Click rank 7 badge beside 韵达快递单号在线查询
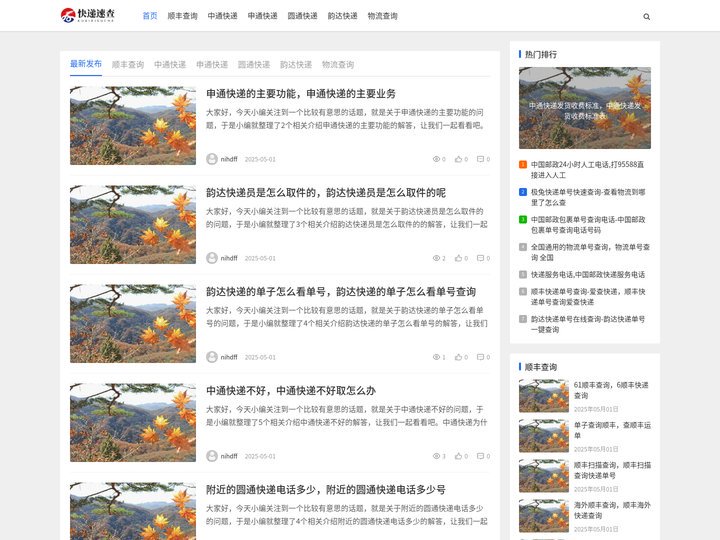The width and height of the screenshot is (720, 540). click(523, 319)
